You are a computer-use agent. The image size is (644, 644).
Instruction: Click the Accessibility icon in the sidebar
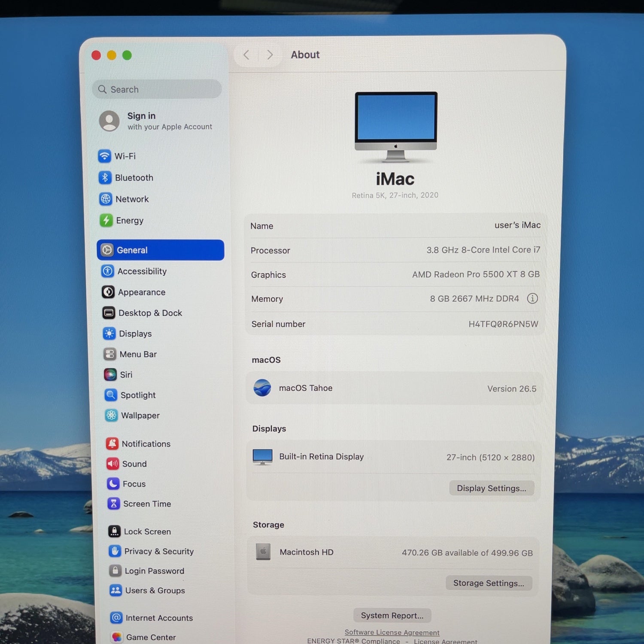[108, 271]
